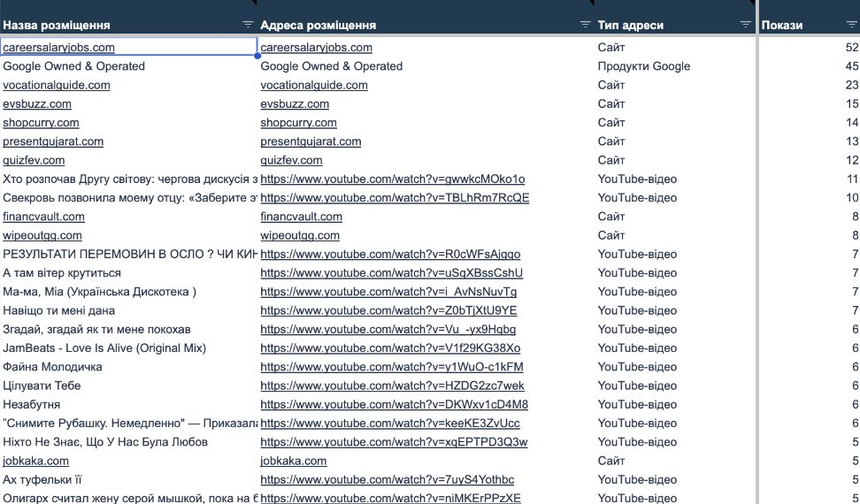This screenshot has height=504, width=860.
Task: Open evsbuzz.com link in name column
Action: point(37,103)
